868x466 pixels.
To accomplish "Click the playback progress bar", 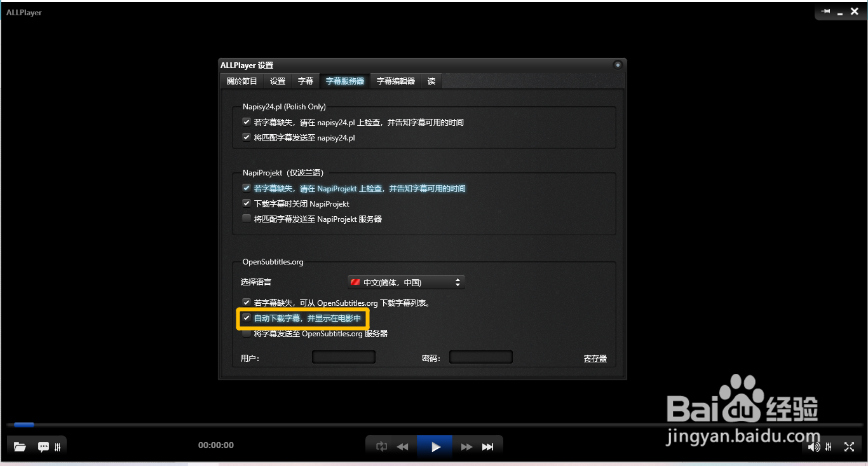I will [434, 425].
